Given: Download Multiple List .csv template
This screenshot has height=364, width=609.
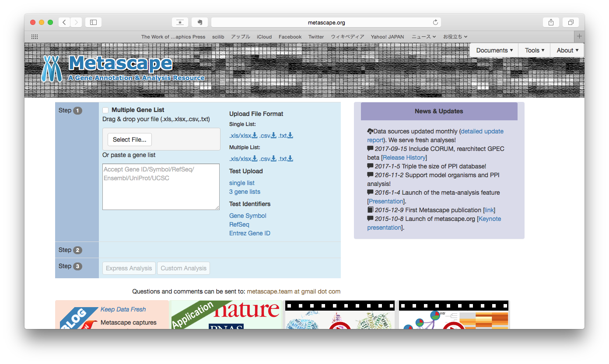Looking at the screenshot, I should (x=268, y=159).
